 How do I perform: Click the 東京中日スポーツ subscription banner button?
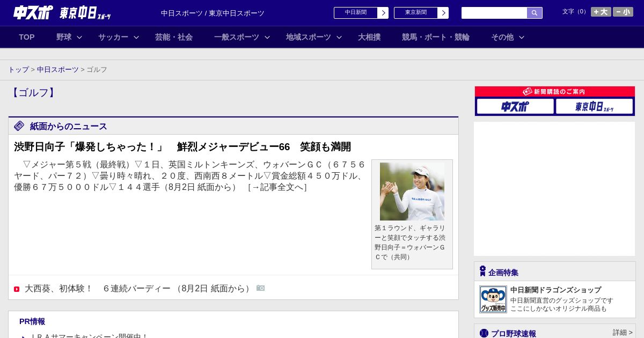click(x=594, y=106)
